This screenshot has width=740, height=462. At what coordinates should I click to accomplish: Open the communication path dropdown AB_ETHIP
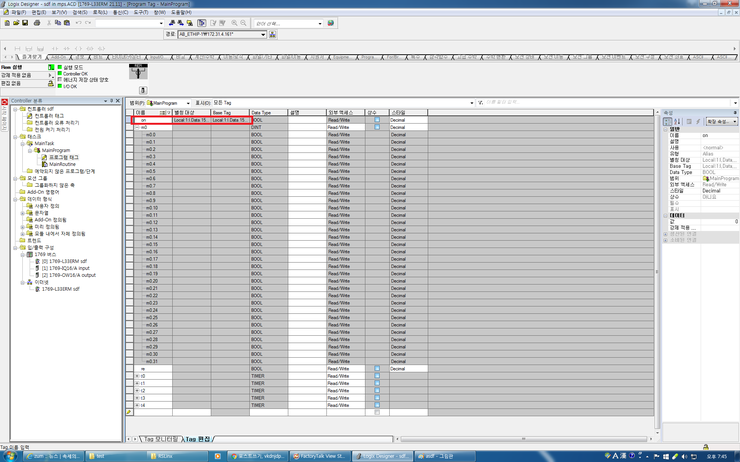click(x=263, y=34)
